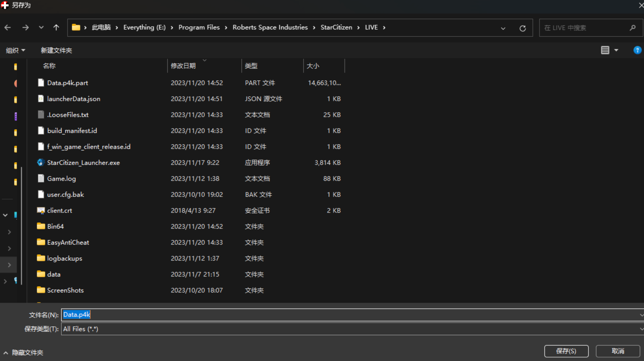This screenshot has width=644, height=361.
Task: Sort files by 修改日期 column
Action: [x=183, y=66]
